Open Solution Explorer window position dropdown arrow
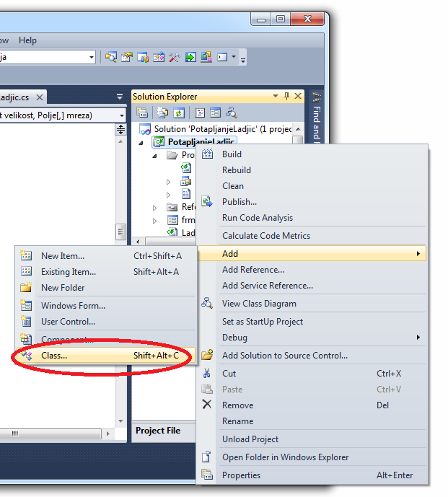The width and height of the screenshot is (448, 497). 275,96
